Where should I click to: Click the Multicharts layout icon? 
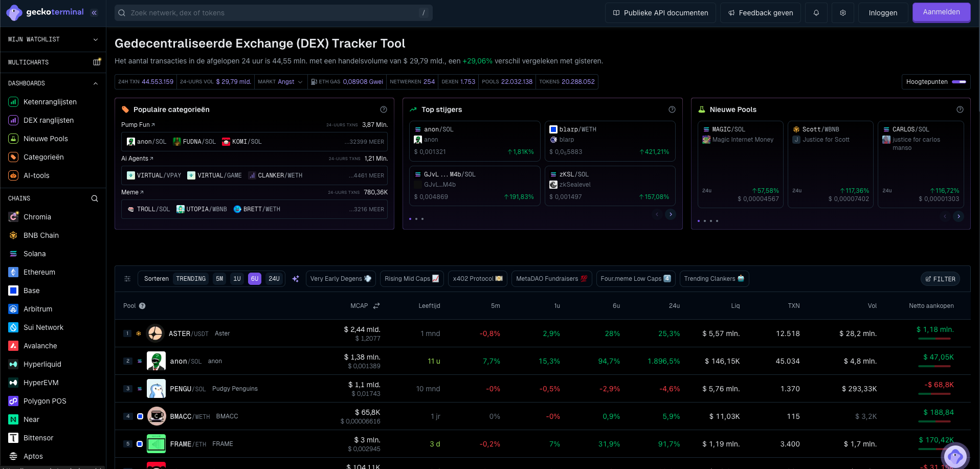pyautogui.click(x=97, y=62)
